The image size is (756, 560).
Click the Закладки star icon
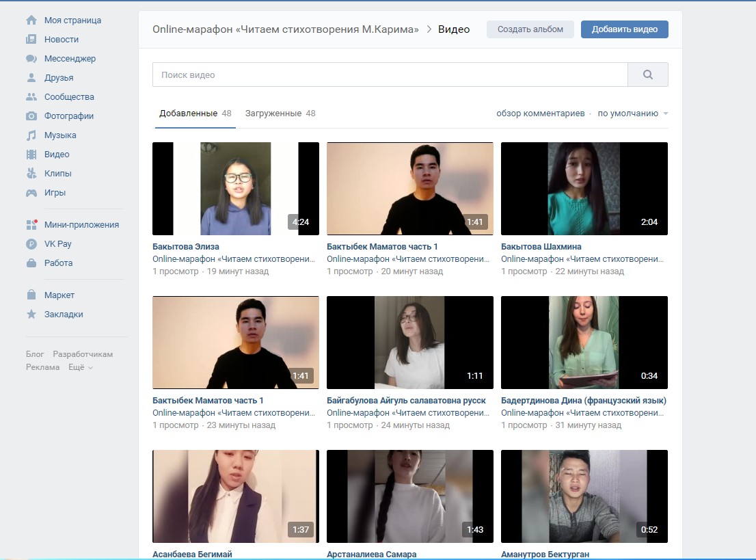[31, 315]
